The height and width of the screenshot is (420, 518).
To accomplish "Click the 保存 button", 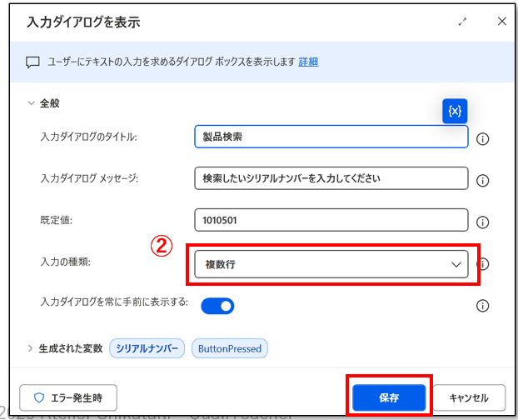I will pos(389,397).
